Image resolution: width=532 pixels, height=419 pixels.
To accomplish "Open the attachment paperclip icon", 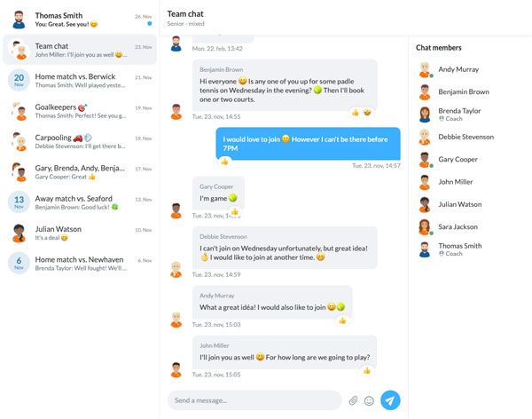I will [353, 400].
